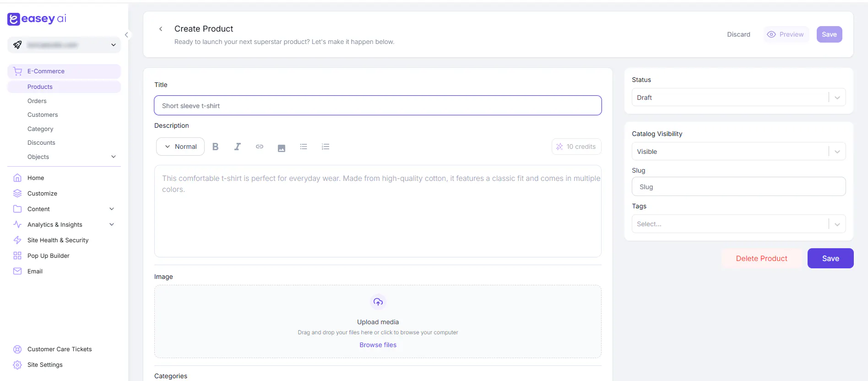Click the Content folder icon
This screenshot has width=868, height=381.
(x=17, y=209)
